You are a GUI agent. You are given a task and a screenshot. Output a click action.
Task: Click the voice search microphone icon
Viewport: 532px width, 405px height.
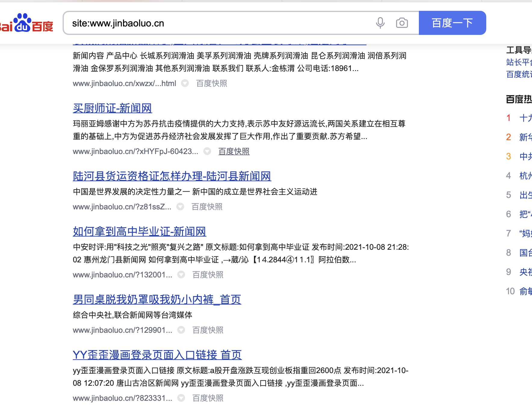[380, 23]
